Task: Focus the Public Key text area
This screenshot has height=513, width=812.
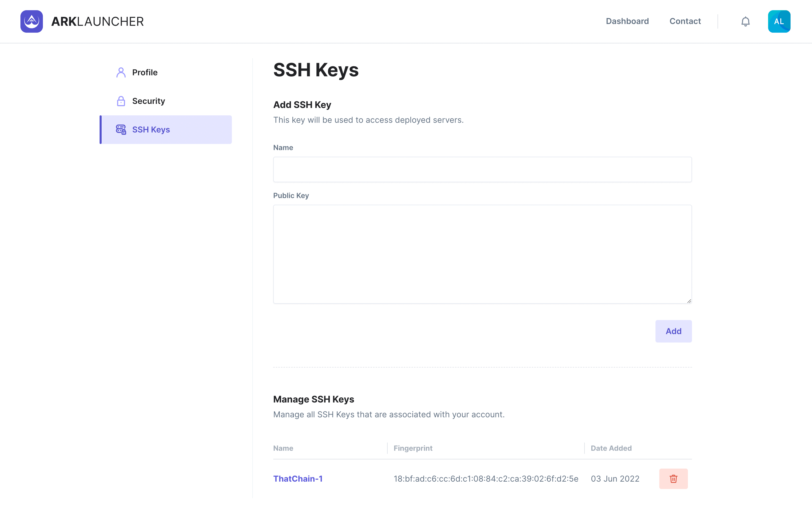Action: click(x=482, y=254)
